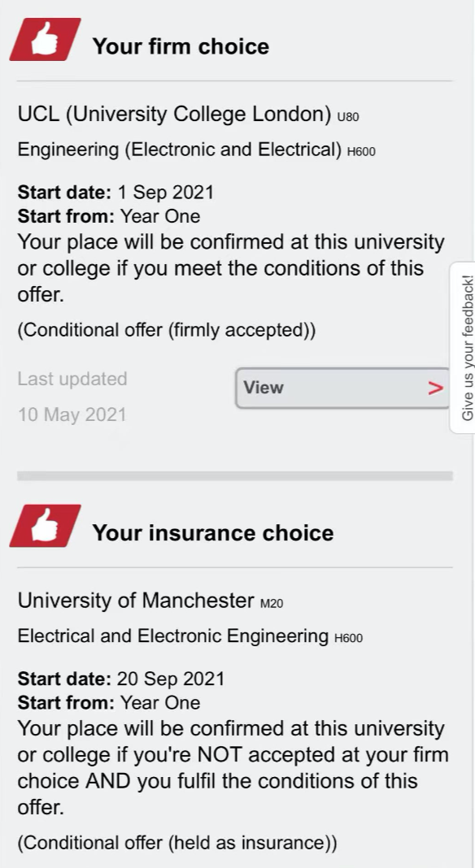Viewport: 475px width, 868px height.
Task: Click the Conditional offer (held as insurance) status
Action: pos(177,843)
